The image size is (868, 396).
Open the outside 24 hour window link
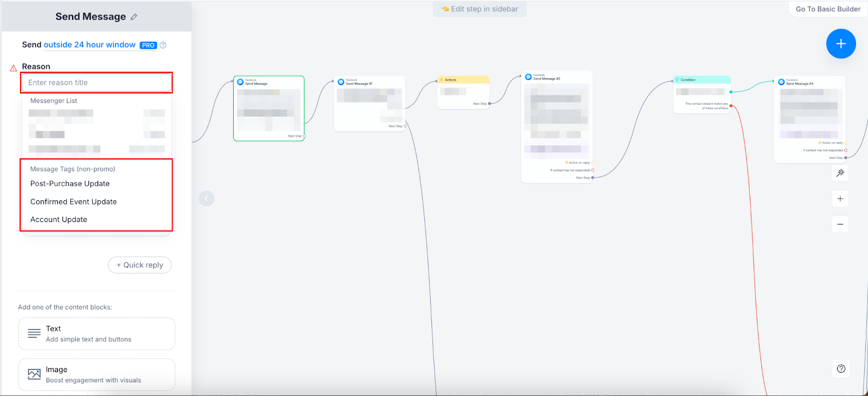90,45
